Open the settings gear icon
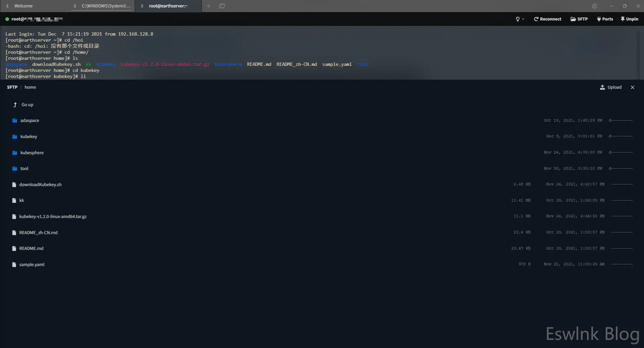 [594, 6]
